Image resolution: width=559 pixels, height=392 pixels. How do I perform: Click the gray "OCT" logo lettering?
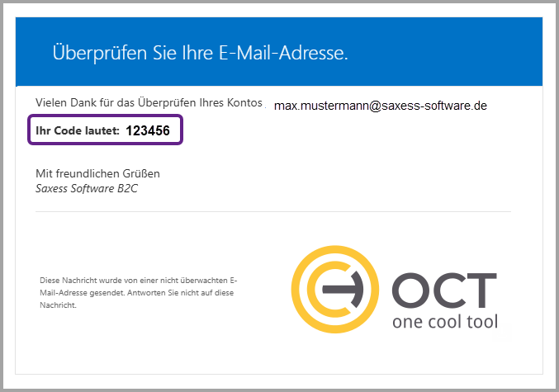pyautogui.click(x=444, y=290)
